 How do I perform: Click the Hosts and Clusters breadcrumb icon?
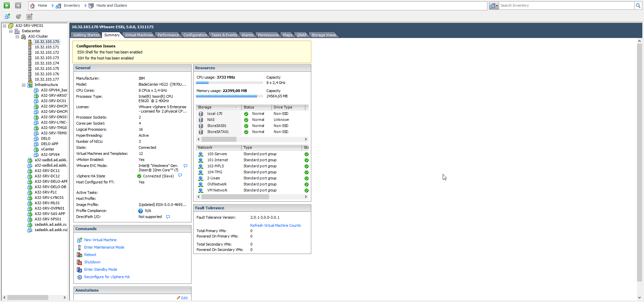point(91,6)
